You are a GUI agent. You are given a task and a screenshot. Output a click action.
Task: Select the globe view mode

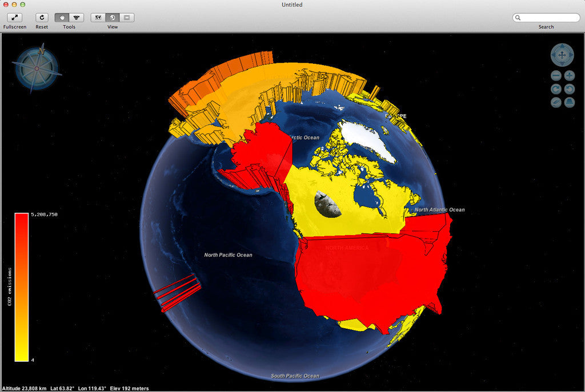point(113,18)
